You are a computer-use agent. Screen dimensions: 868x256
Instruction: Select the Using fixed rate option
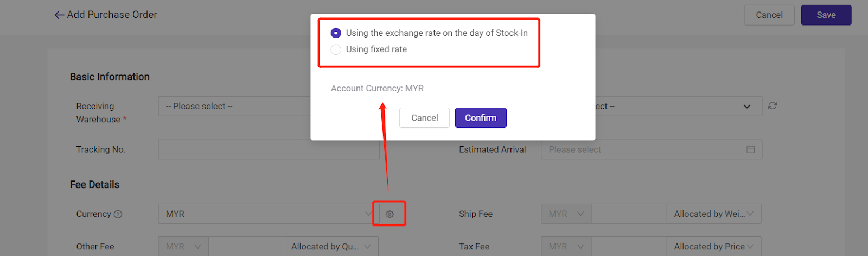point(336,49)
